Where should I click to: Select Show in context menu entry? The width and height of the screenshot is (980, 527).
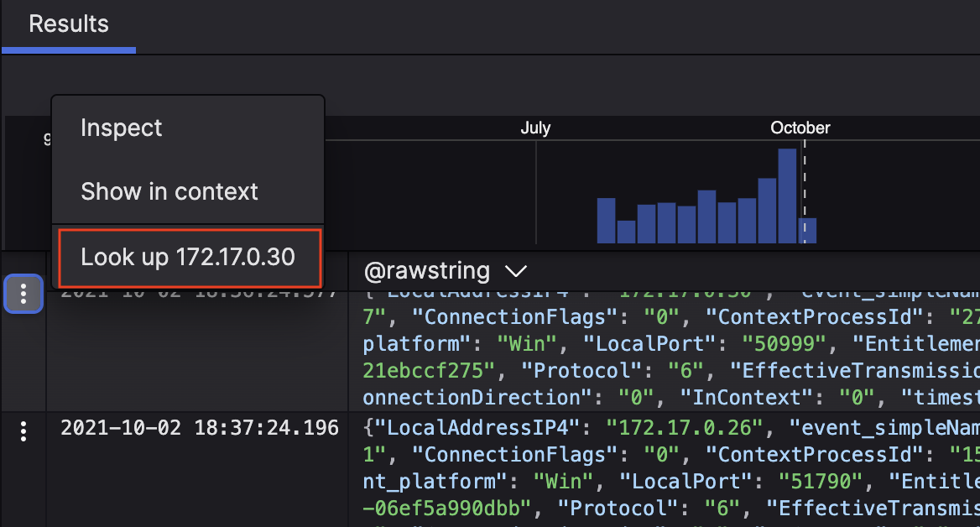click(169, 191)
